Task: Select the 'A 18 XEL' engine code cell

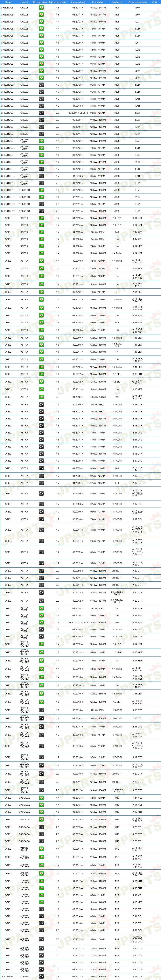Action: click(138, 896)
